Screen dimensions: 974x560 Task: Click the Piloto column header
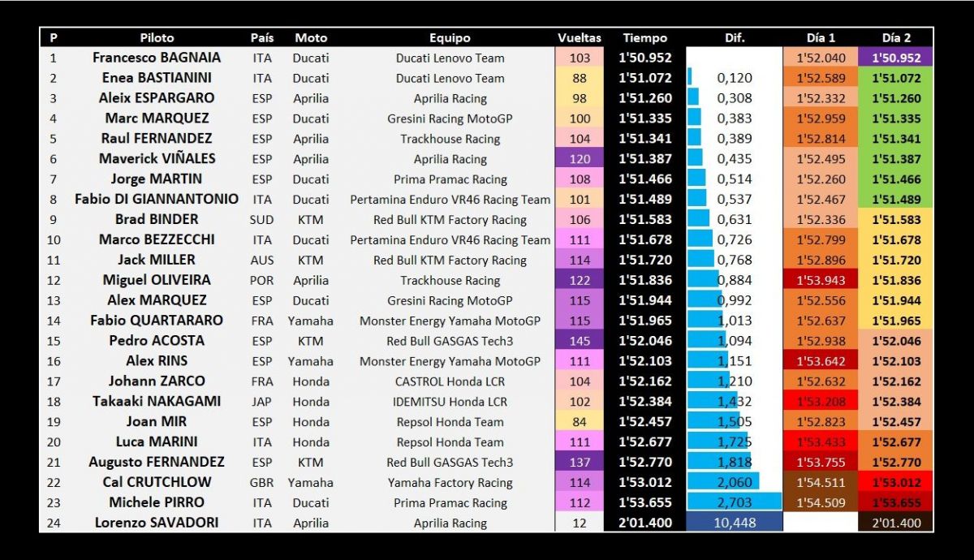[x=157, y=37]
